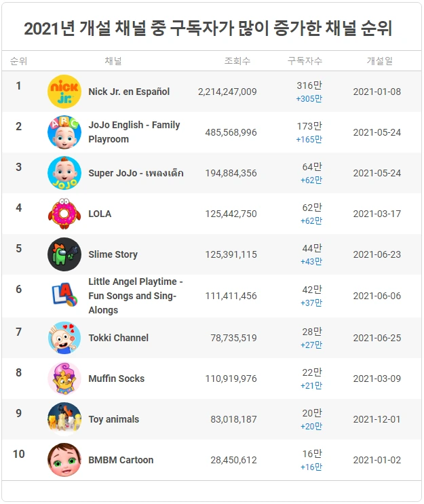Click the Little Angel Playtime logo

coord(64,295)
